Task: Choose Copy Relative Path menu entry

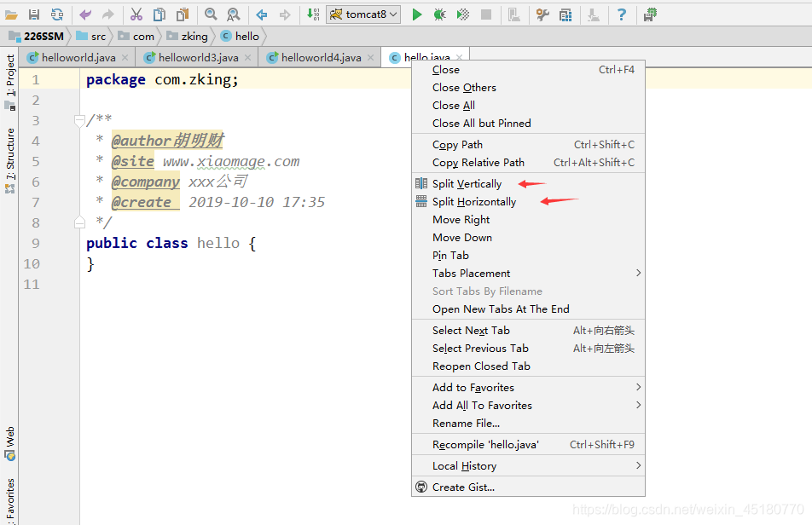Action: 528,163
